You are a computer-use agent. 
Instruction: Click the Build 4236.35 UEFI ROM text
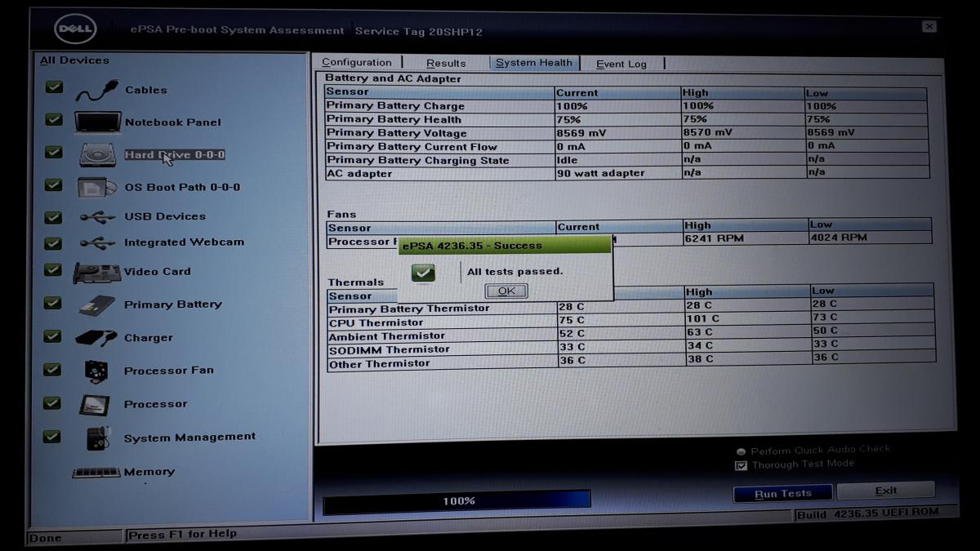[869, 515]
